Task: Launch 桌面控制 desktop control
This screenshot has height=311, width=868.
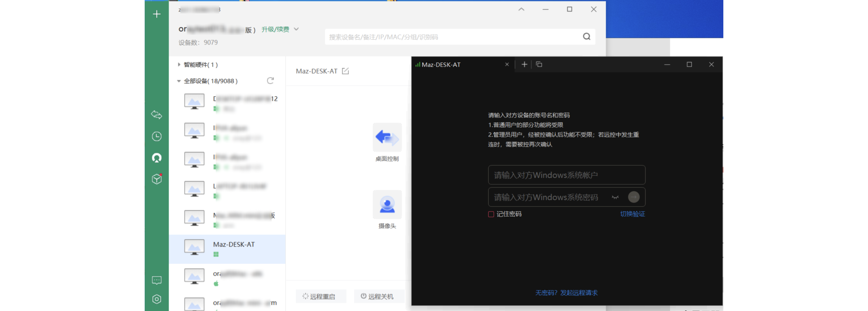Action: [x=387, y=142]
